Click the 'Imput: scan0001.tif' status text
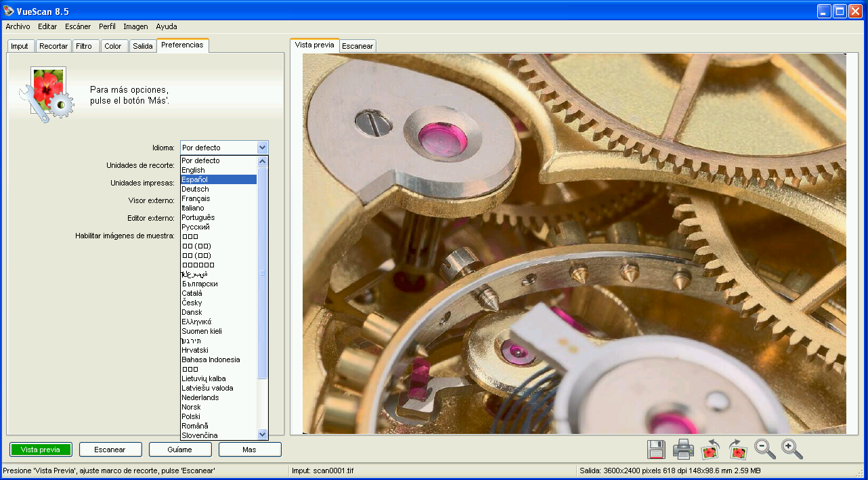 pos(324,471)
